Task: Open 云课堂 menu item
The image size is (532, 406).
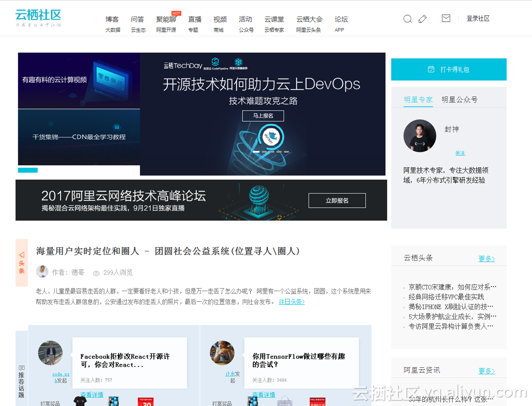Action: click(x=274, y=19)
